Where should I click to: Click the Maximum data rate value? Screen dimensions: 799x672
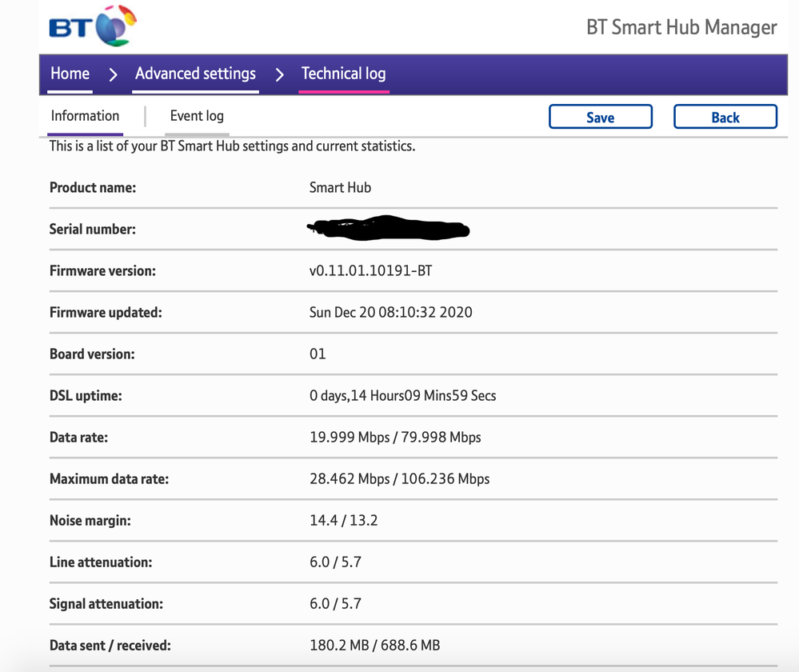pos(399,478)
